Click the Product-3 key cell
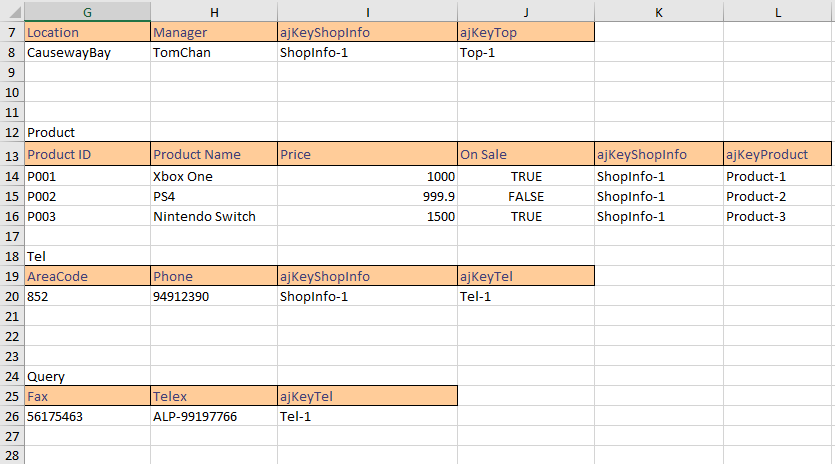This screenshot has height=464, width=835. (778, 217)
